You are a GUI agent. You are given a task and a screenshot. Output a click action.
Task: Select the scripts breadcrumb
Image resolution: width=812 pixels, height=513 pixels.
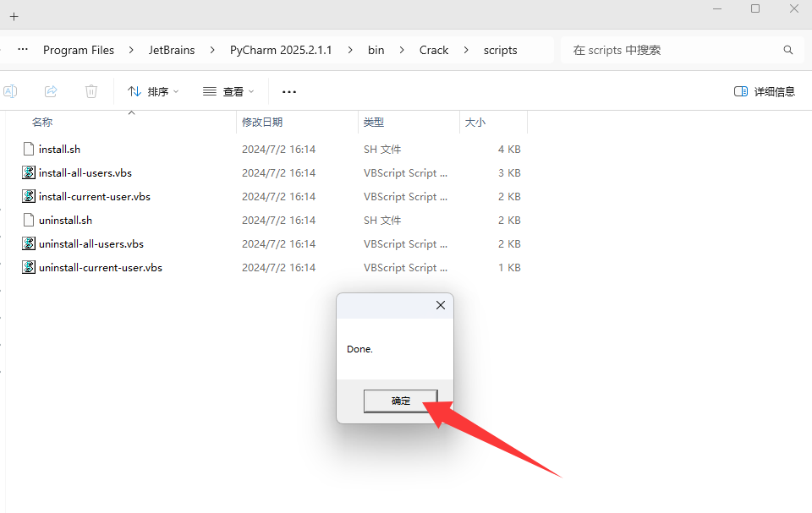(500, 50)
